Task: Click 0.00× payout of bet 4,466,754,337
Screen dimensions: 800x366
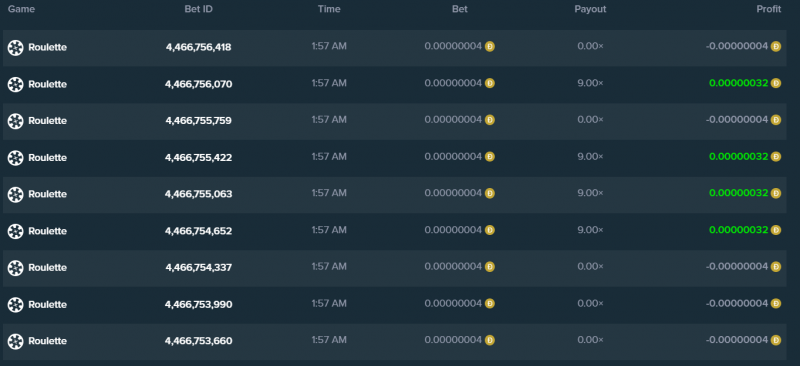Action: point(590,267)
